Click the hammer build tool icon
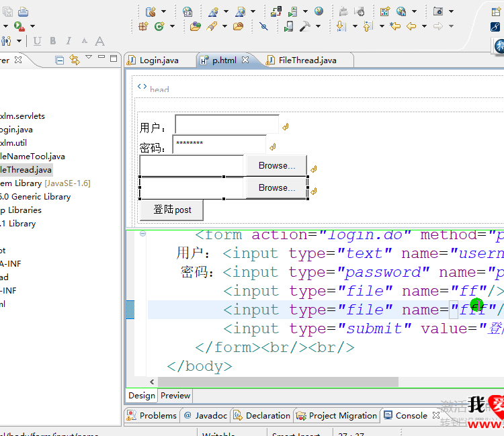Screen dimensions: 504x436 pyautogui.click(x=304, y=26)
